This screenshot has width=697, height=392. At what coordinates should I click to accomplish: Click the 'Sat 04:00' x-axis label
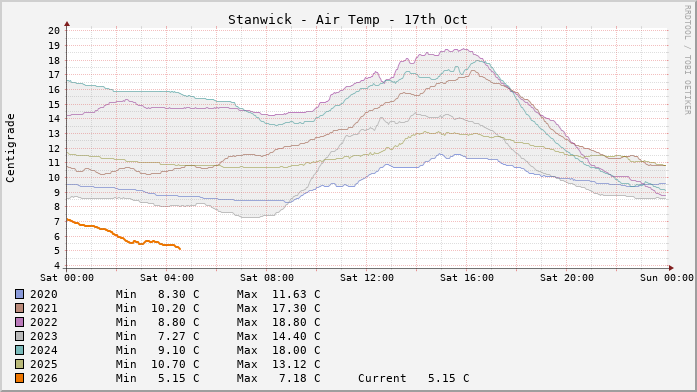[x=167, y=278]
